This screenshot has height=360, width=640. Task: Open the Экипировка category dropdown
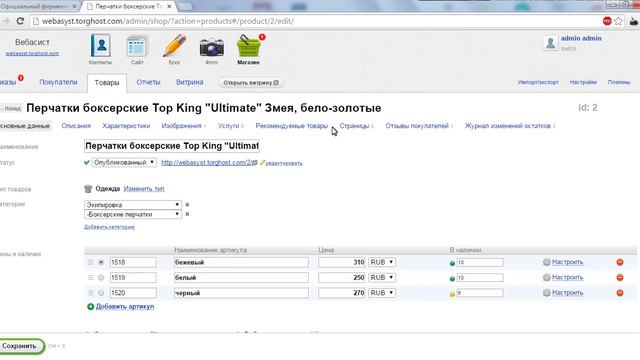click(133, 204)
